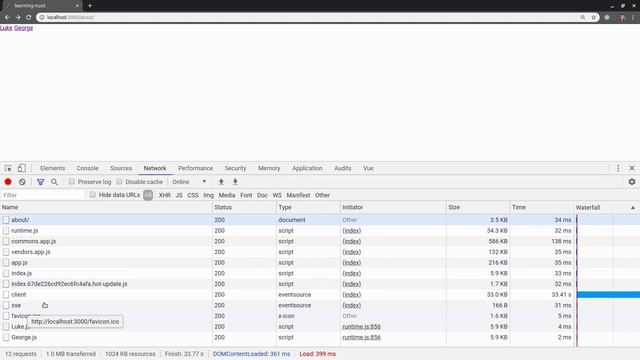This screenshot has height=360, width=640.
Task: Open runtime.js initiator (index) link
Action: tap(352, 231)
